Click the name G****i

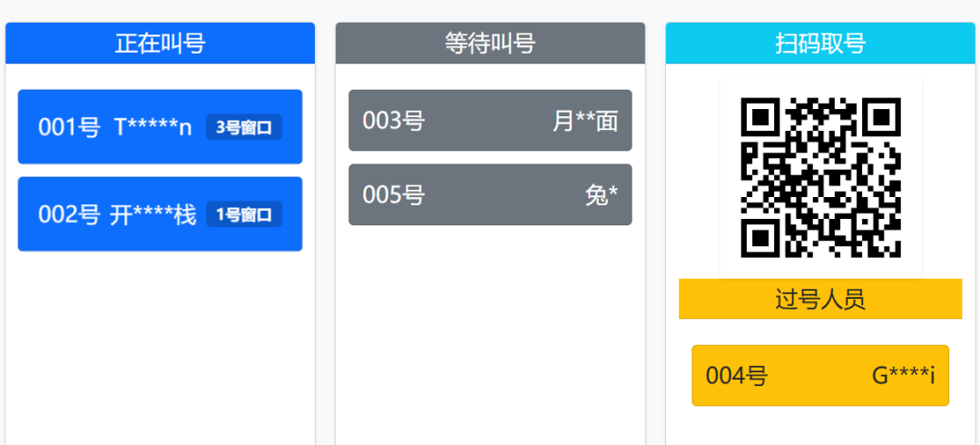tap(904, 376)
